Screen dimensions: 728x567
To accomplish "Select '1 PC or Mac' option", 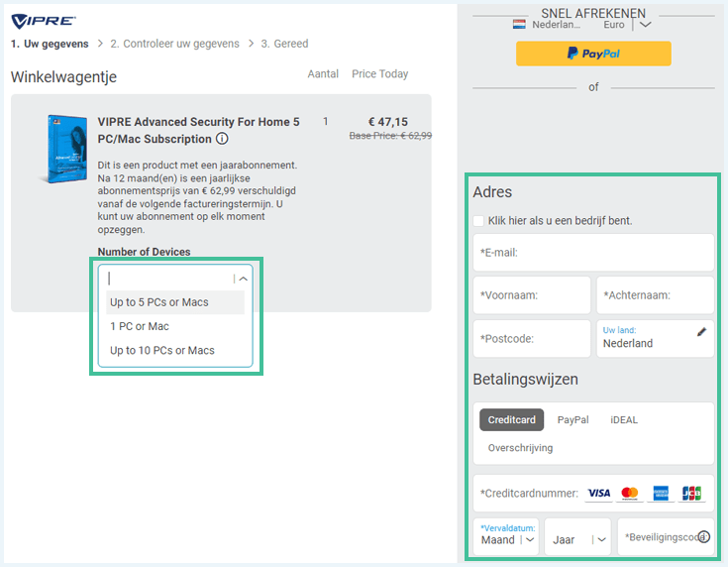I will tap(175, 326).
